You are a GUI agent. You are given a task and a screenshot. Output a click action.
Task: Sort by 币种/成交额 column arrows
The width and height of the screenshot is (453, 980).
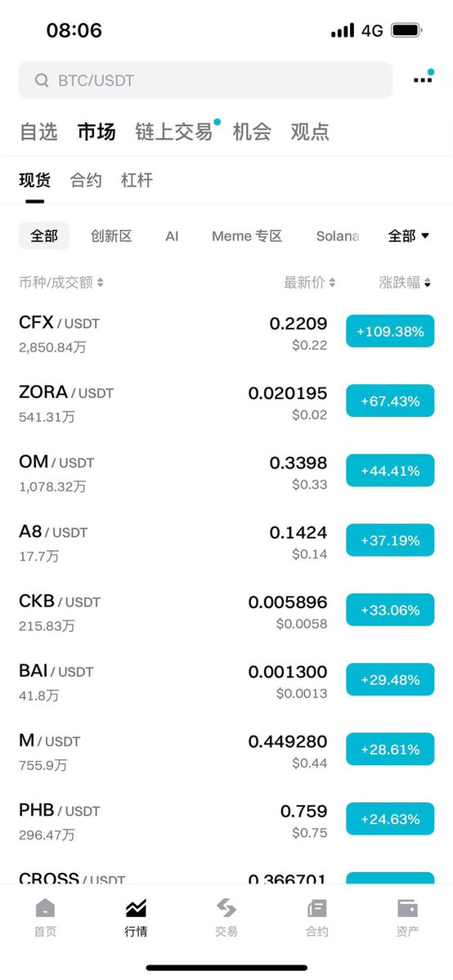point(100,283)
